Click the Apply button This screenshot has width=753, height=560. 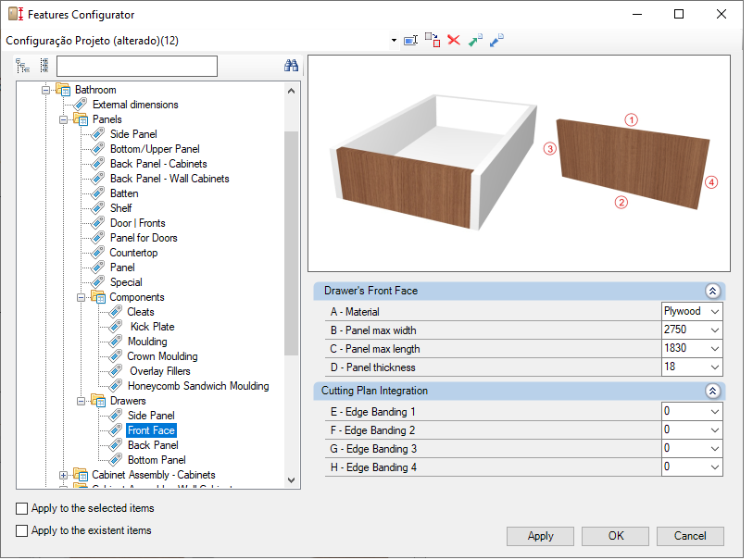(540, 536)
